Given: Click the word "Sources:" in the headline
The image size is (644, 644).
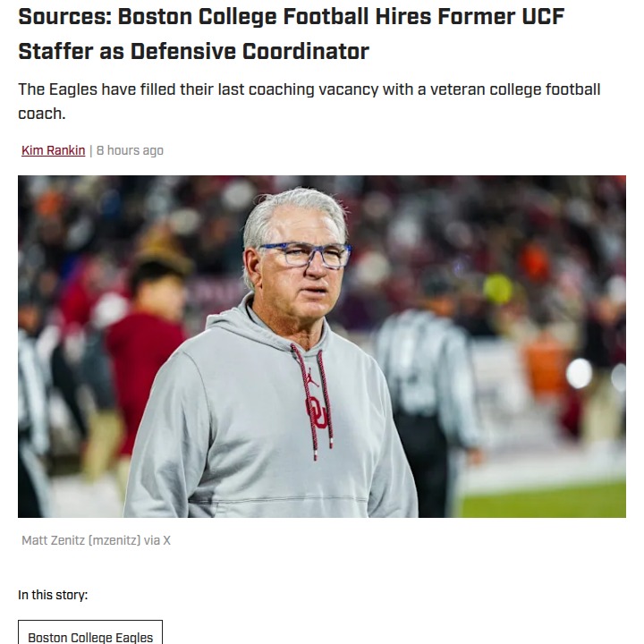Looking at the screenshot, I should (x=64, y=16).
